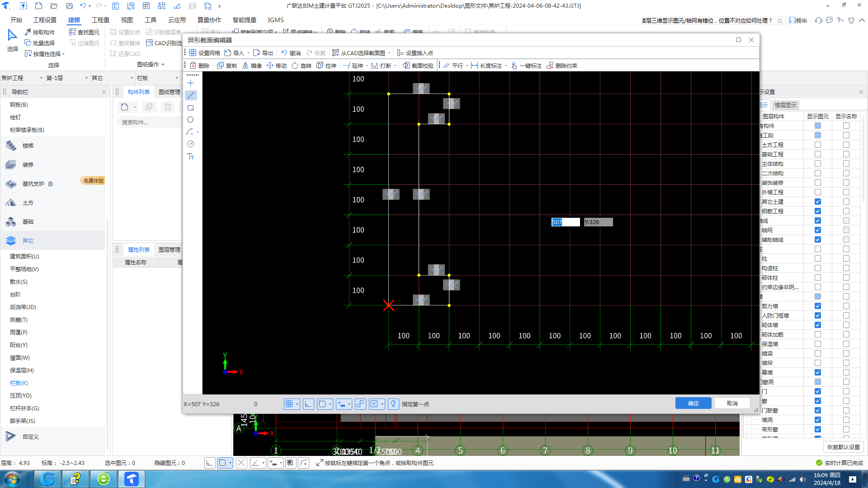Viewport: 868px width, 488px height.
Task: Switch to 图纸管理 tab
Action: pos(170,92)
